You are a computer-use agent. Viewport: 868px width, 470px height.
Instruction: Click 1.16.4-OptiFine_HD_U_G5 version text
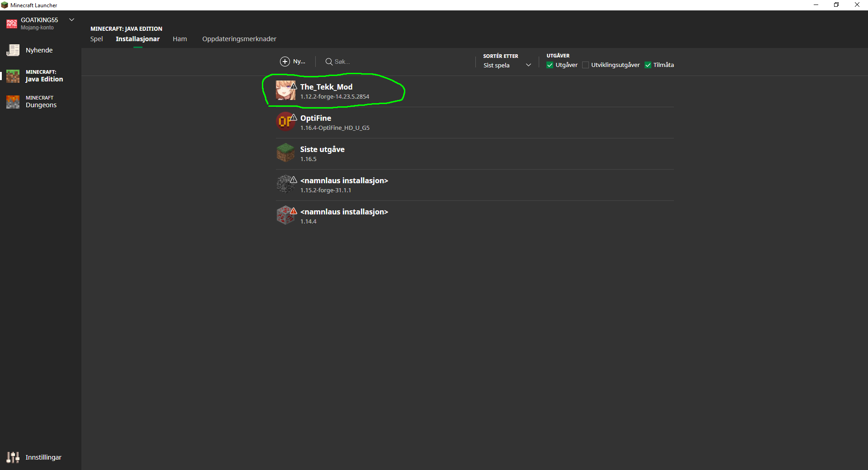pyautogui.click(x=335, y=128)
